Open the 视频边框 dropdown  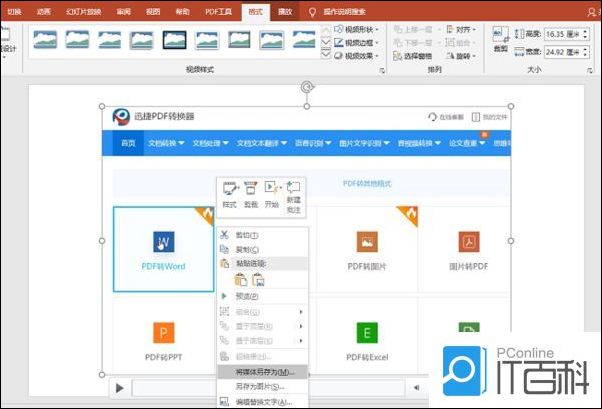point(356,43)
